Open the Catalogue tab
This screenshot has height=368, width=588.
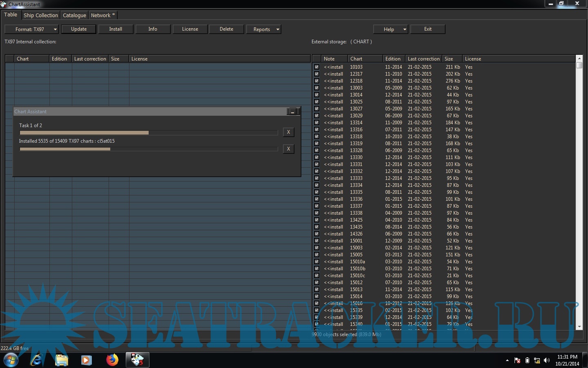click(x=74, y=15)
